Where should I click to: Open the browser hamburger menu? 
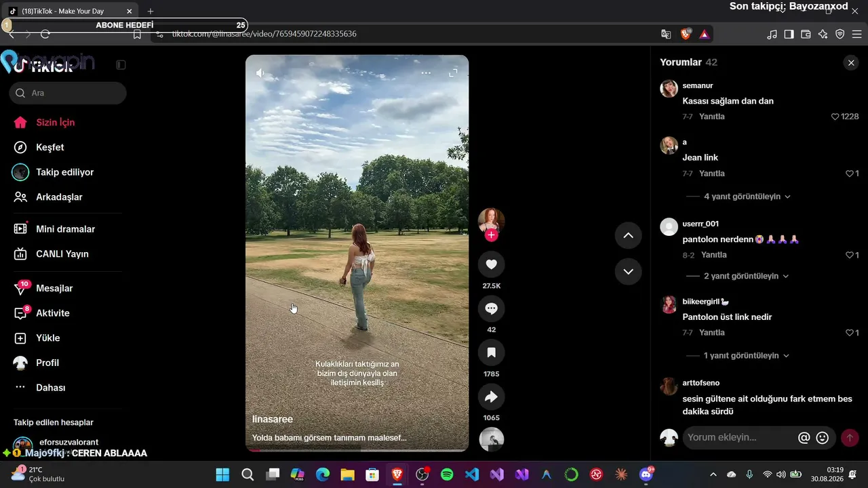[856, 34]
